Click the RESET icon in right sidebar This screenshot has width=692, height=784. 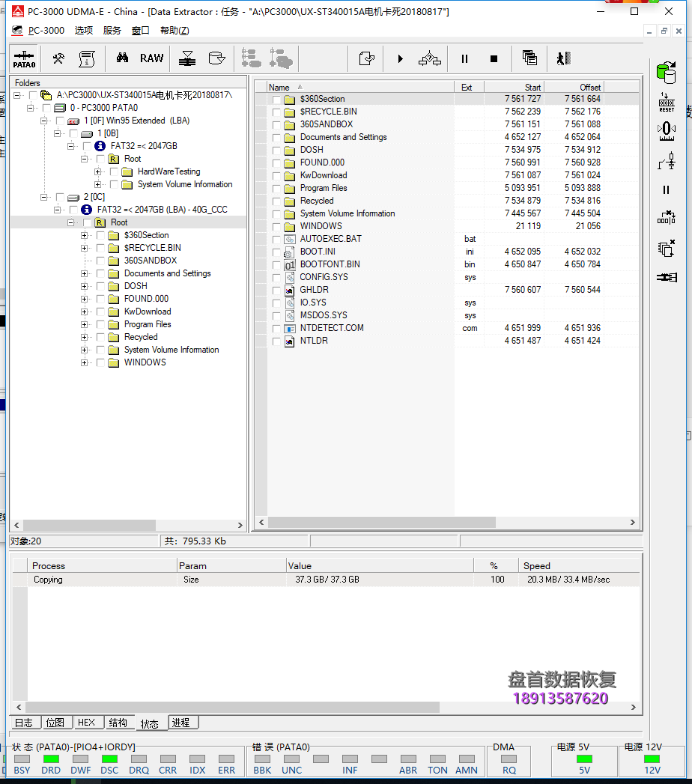click(666, 102)
